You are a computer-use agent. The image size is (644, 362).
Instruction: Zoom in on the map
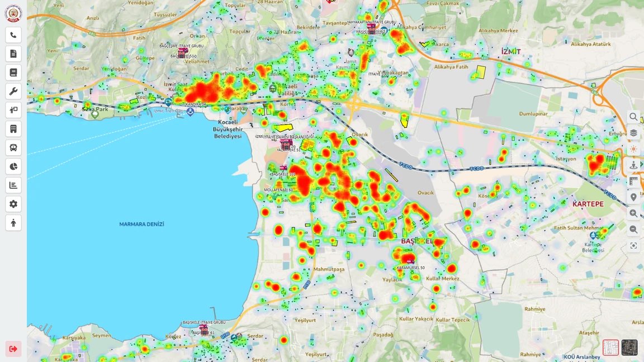point(633,213)
